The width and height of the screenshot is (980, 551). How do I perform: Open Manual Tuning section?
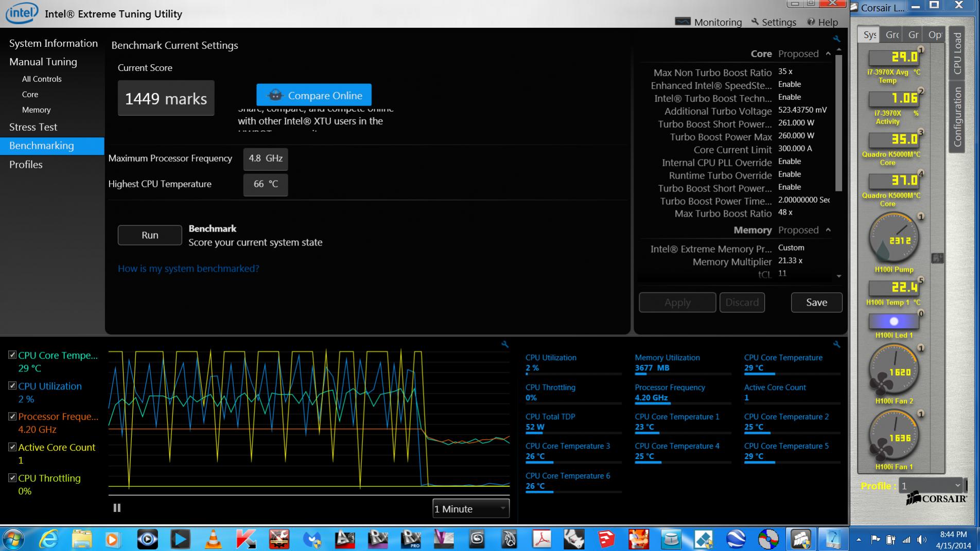point(43,62)
